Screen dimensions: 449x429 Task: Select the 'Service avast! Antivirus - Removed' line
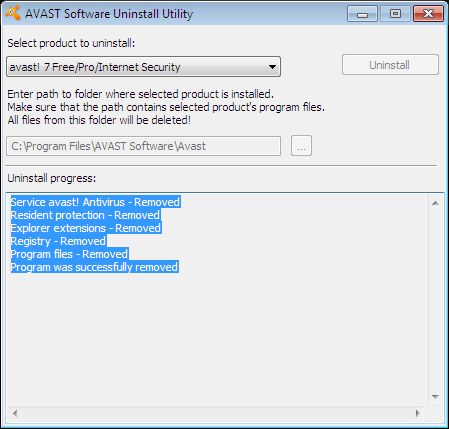pos(96,202)
